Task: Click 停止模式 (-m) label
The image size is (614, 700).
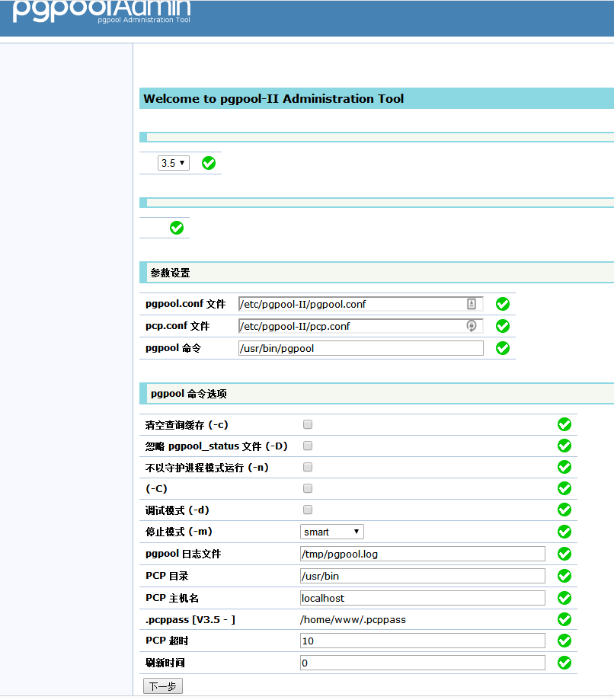Action: click(x=178, y=532)
